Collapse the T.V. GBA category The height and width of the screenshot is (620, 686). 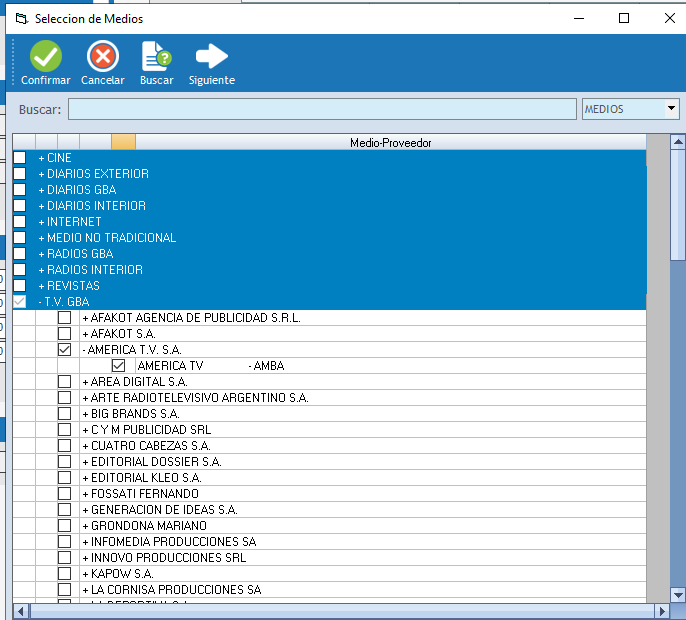coord(41,302)
